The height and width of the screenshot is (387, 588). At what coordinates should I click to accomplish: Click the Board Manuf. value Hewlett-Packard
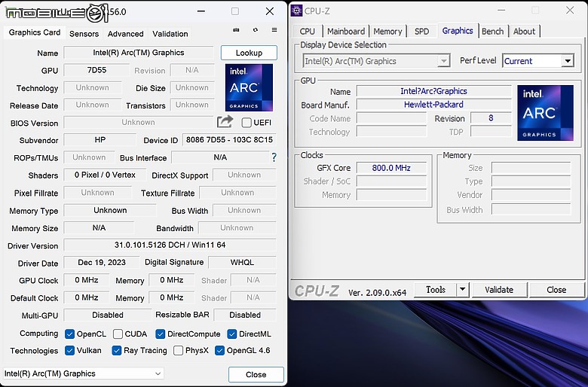coord(433,105)
